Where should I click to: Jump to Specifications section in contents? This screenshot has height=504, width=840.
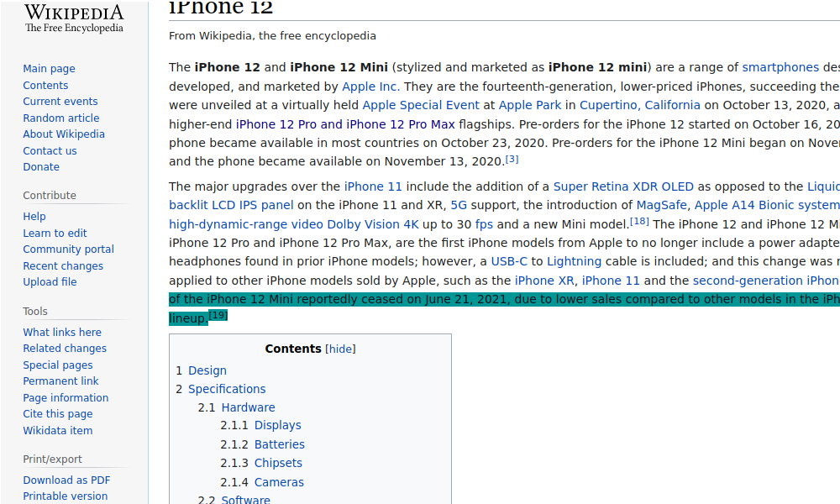pyautogui.click(x=227, y=389)
